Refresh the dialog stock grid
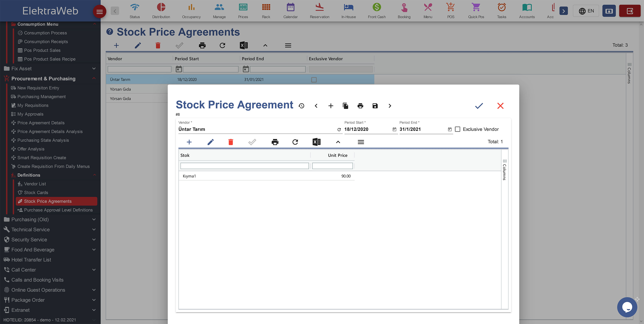The height and width of the screenshot is (324, 644). coord(295,142)
